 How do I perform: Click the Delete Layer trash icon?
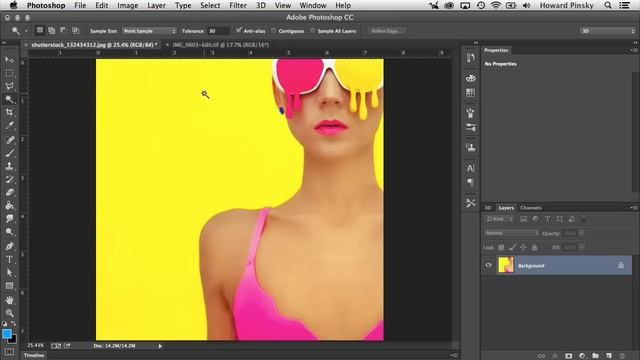tap(622, 356)
